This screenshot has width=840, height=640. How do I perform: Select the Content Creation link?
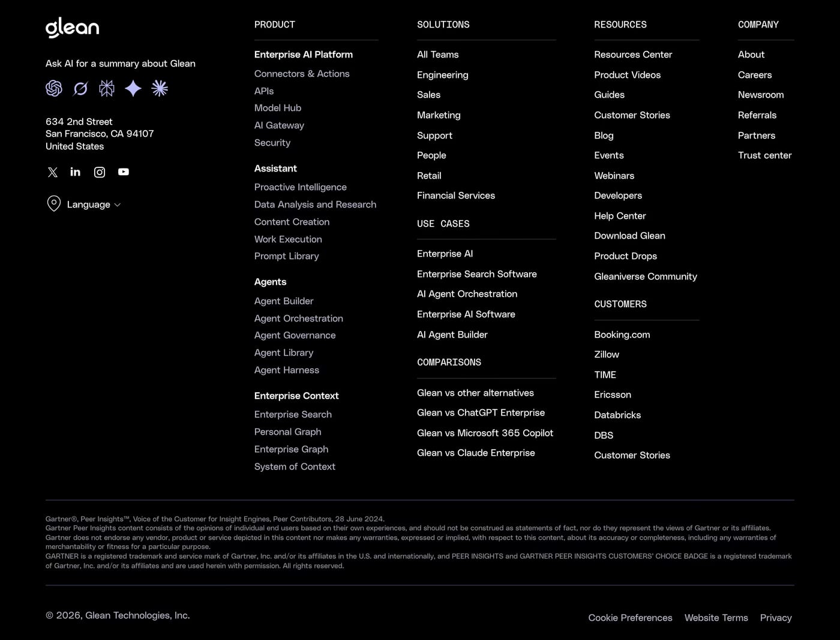(x=292, y=222)
